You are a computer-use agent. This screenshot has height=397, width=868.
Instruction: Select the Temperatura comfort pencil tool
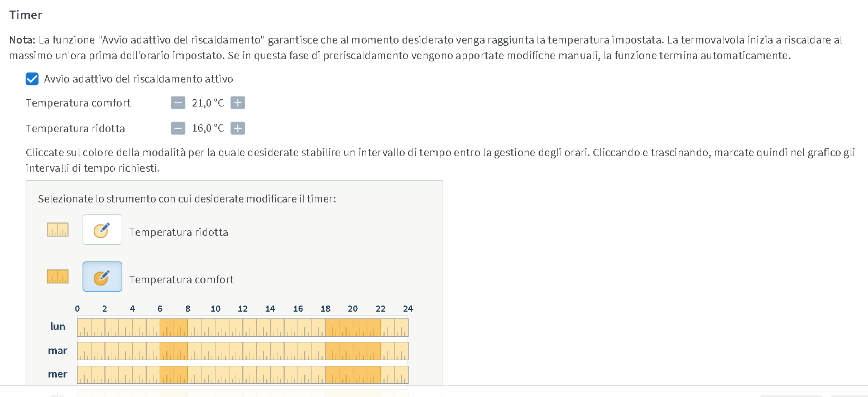point(102,277)
